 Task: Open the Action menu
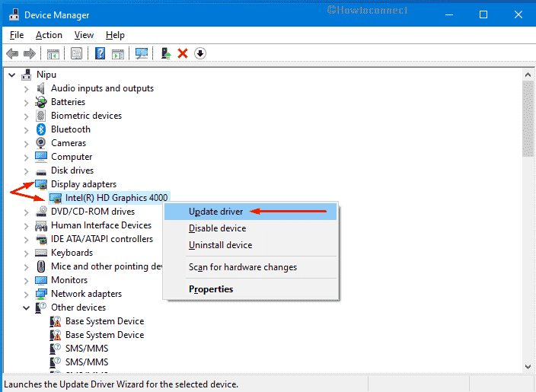coord(49,35)
